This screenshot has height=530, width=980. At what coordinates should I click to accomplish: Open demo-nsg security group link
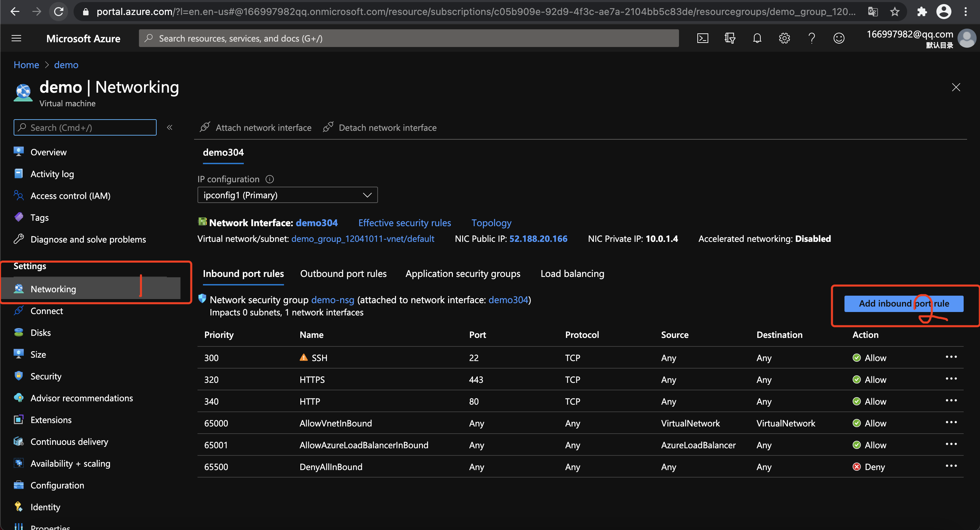[x=332, y=300]
